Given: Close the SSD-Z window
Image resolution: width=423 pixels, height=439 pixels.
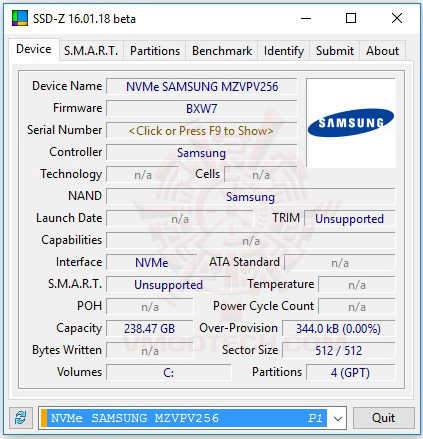Looking at the screenshot, I should click(x=397, y=18).
